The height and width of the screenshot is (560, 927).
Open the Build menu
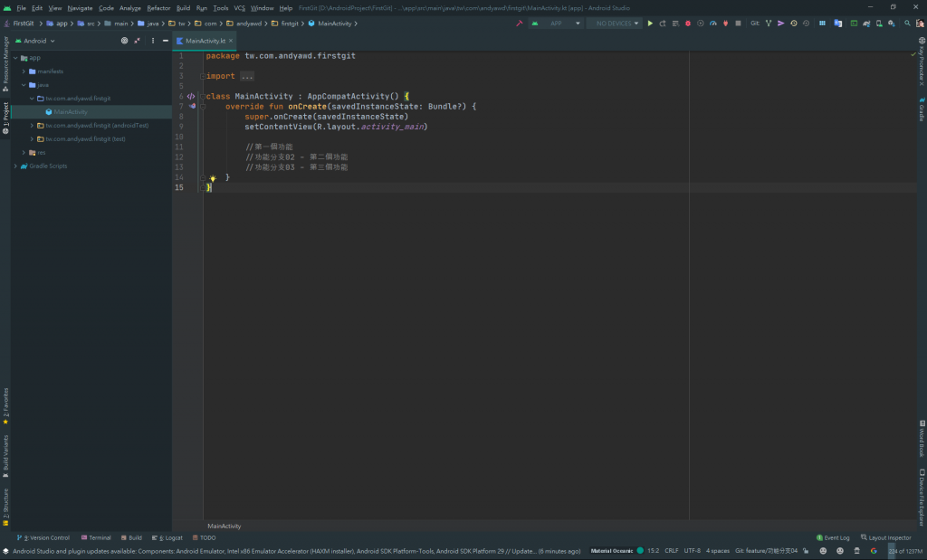[x=183, y=7]
